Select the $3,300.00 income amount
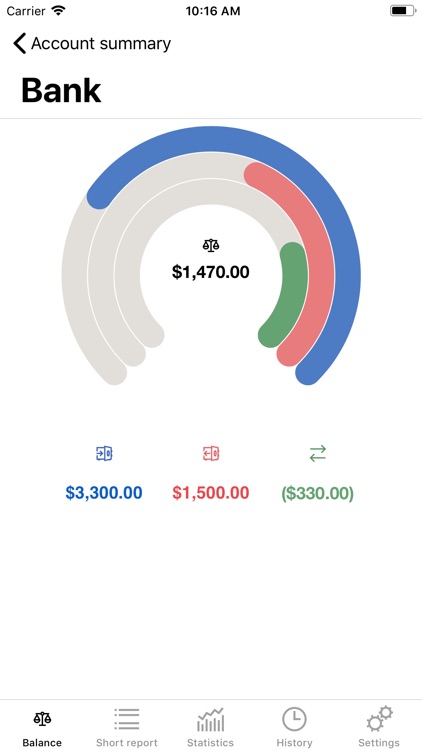 (x=104, y=493)
